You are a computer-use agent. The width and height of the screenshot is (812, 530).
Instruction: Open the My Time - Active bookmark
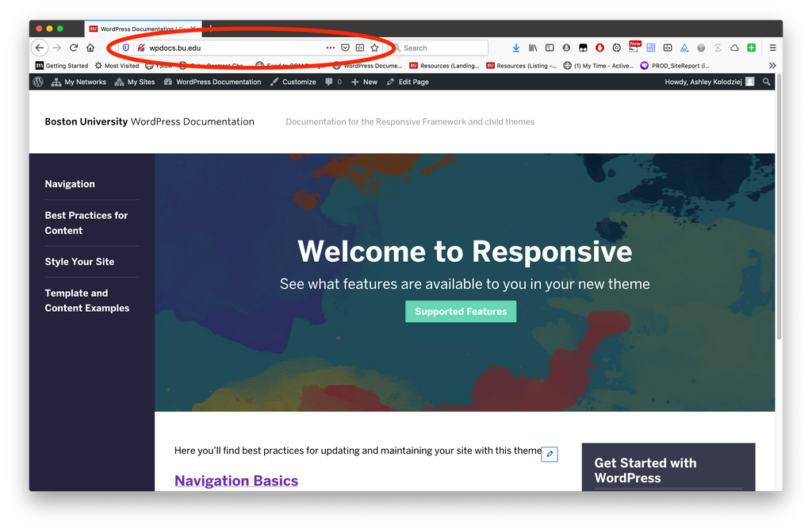[599, 66]
